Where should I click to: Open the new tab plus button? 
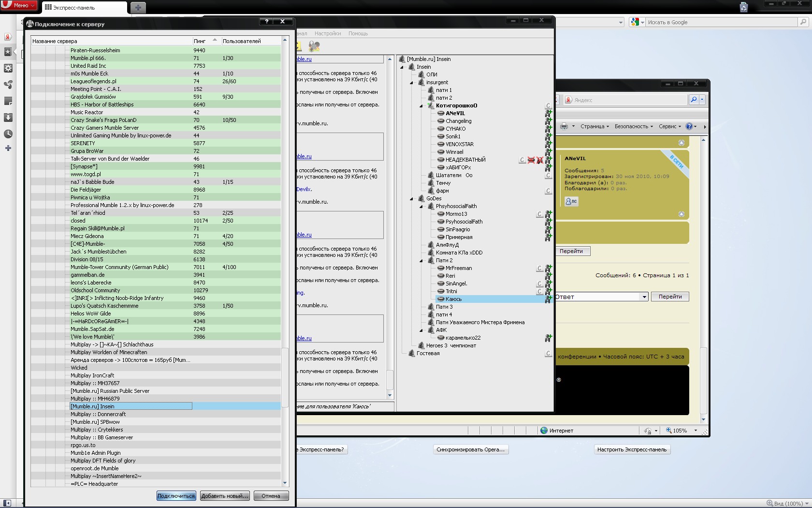138,8
